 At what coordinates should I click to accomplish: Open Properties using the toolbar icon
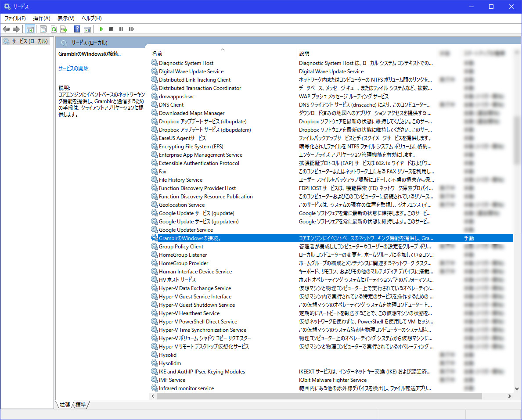click(43, 29)
